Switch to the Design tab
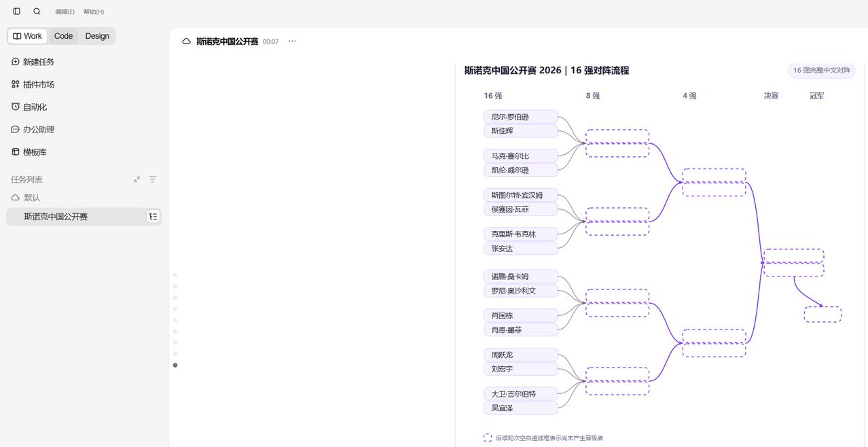The height and width of the screenshot is (447, 868). tap(97, 36)
